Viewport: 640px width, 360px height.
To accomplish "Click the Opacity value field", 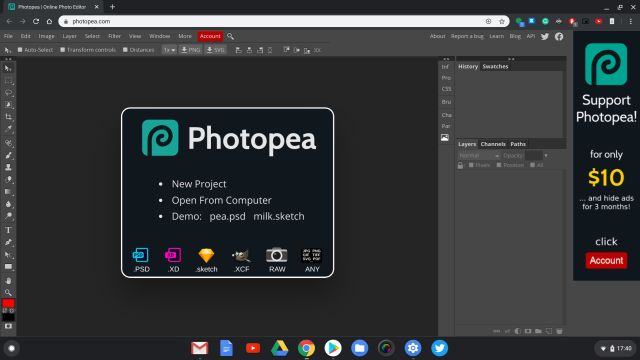I will [x=533, y=156].
